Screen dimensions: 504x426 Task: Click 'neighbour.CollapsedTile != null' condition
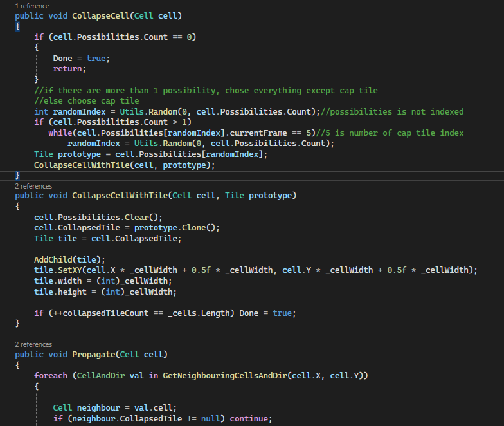[x=147, y=418]
